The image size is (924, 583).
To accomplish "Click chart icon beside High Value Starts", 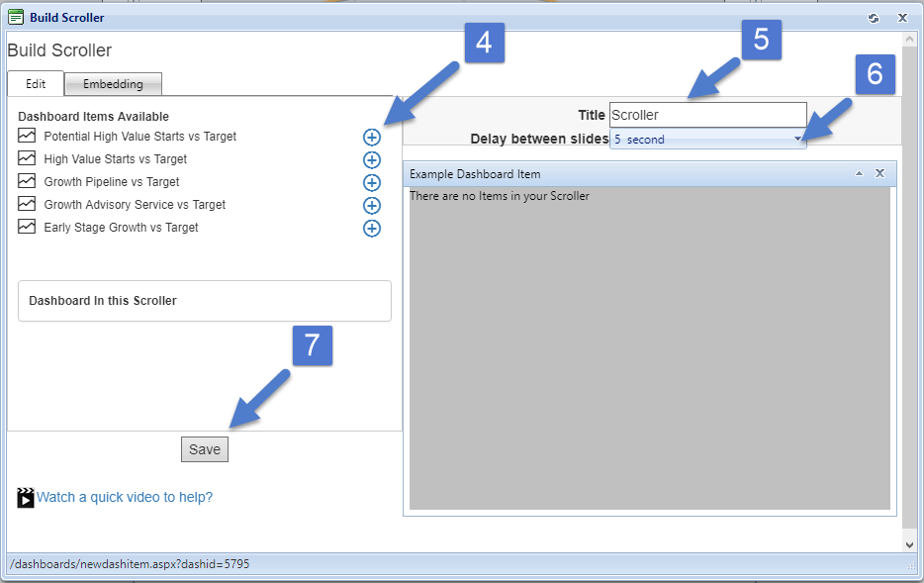I will tap(27, 158).
